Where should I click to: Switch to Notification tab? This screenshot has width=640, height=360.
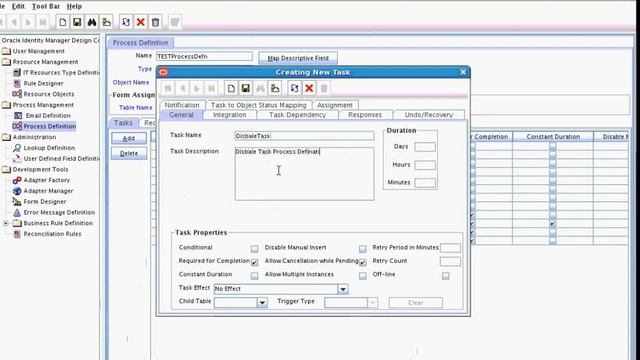(182, 105)
